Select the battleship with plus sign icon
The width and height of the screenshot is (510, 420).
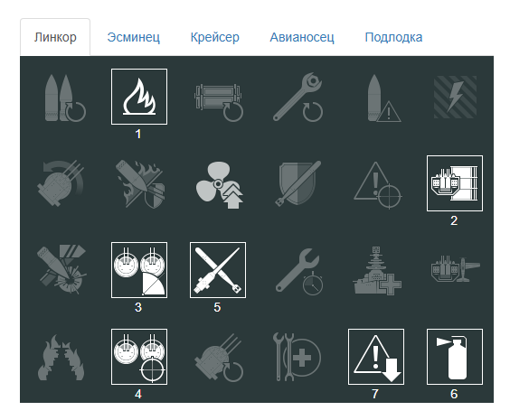tap(377, 270)
